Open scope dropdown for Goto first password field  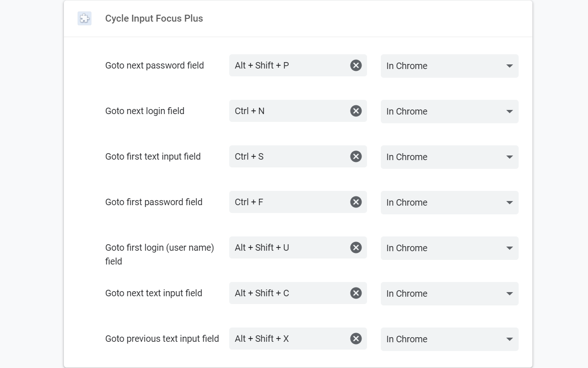coord(450,202)
